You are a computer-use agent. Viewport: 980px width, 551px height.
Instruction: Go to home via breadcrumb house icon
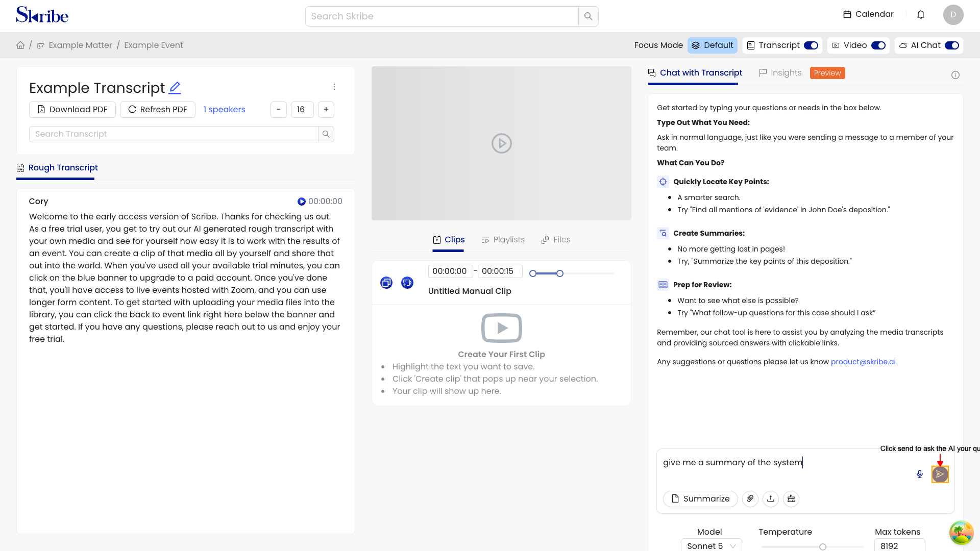point(20,45)
